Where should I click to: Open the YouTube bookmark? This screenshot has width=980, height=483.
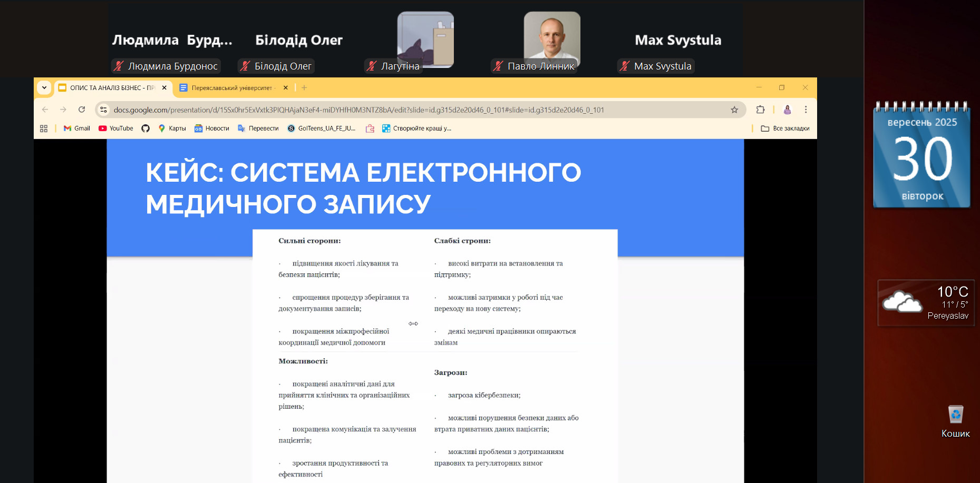(x=116, y=129)
